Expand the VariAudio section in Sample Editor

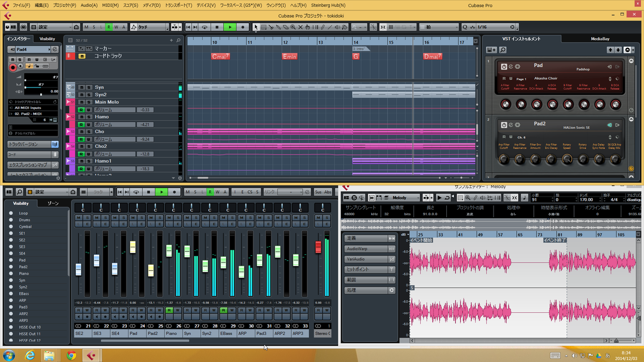pyautogui.click(x=370, y=259)
